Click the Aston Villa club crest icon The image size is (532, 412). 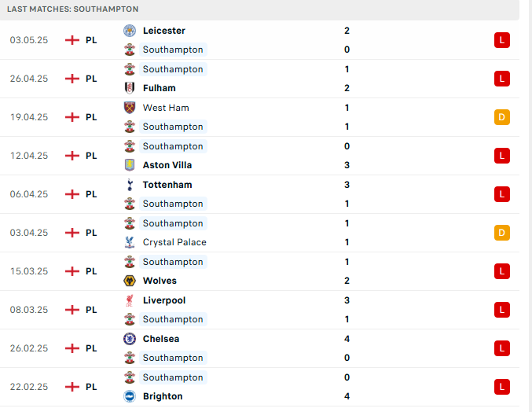130,165
